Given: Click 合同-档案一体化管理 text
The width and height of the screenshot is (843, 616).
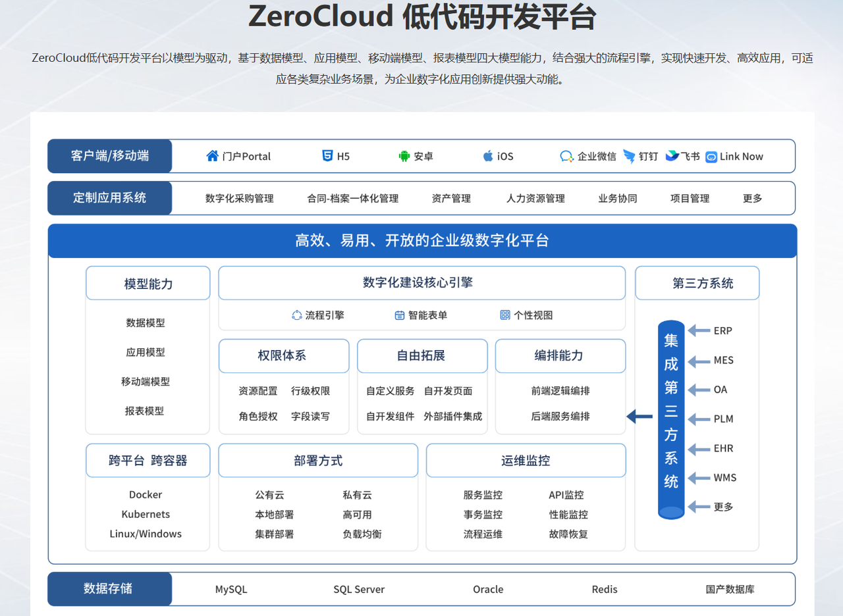Looking at the screenshot, I should point(353,198).
